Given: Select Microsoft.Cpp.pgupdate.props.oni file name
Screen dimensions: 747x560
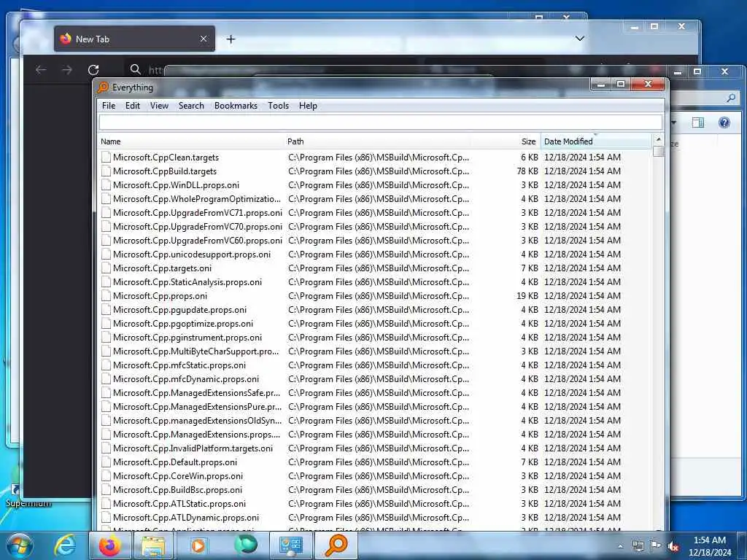Looking at the screenshot, I should click(x=179, y=309).
